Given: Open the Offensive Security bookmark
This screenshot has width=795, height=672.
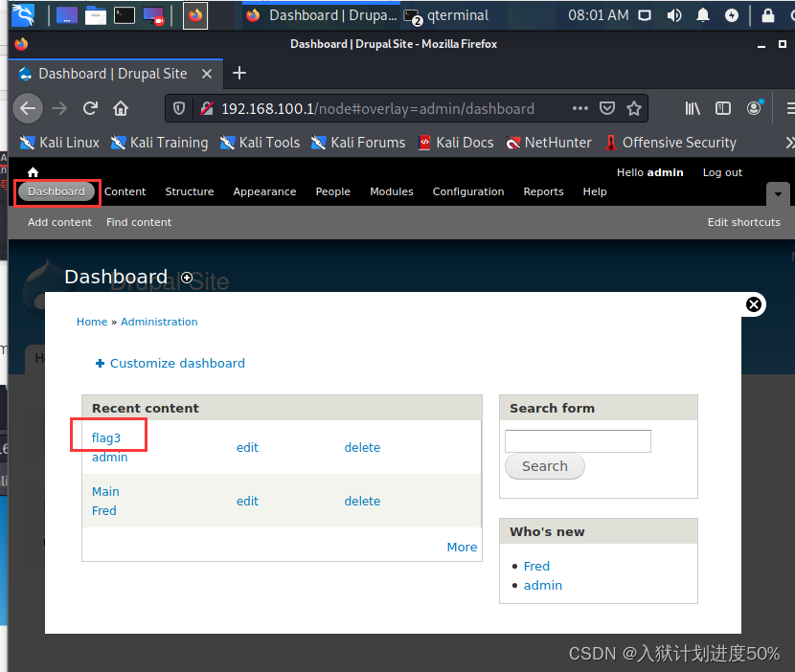Looking at the screenshot, I should [x=670, y=143].
